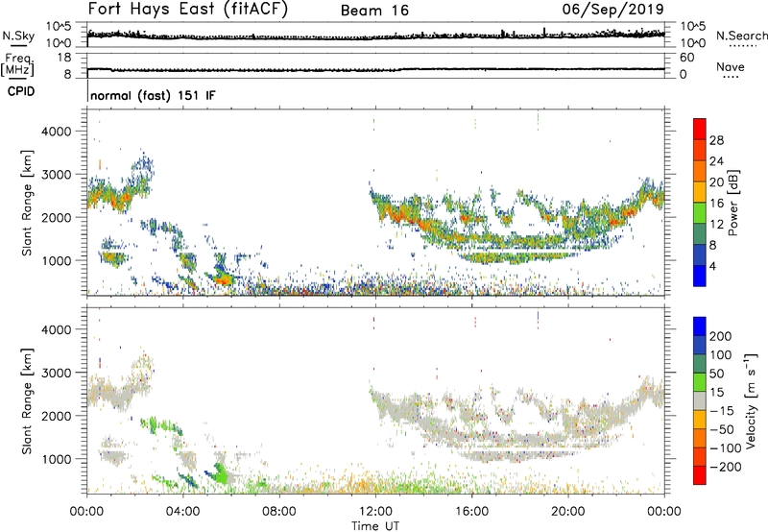The image size is (768, 532).
Task: Click the 'Power [dB]' color bar label
Action: 732,203
